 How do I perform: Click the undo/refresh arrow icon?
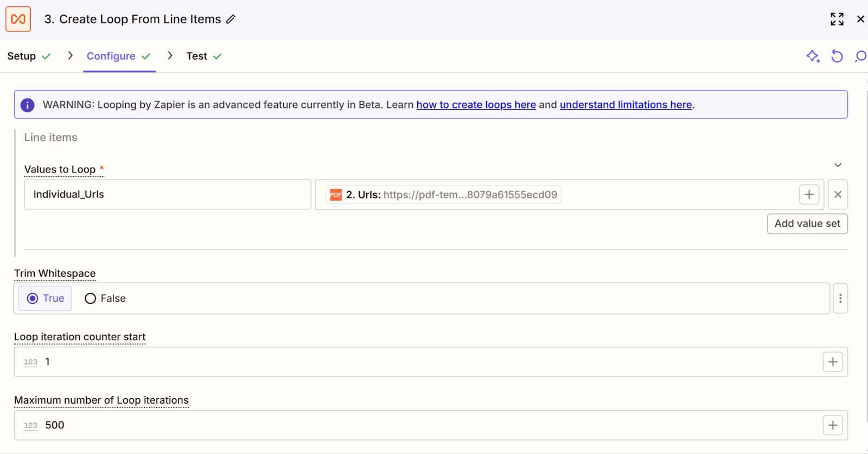pyautogui.click(x=837, y=56)
